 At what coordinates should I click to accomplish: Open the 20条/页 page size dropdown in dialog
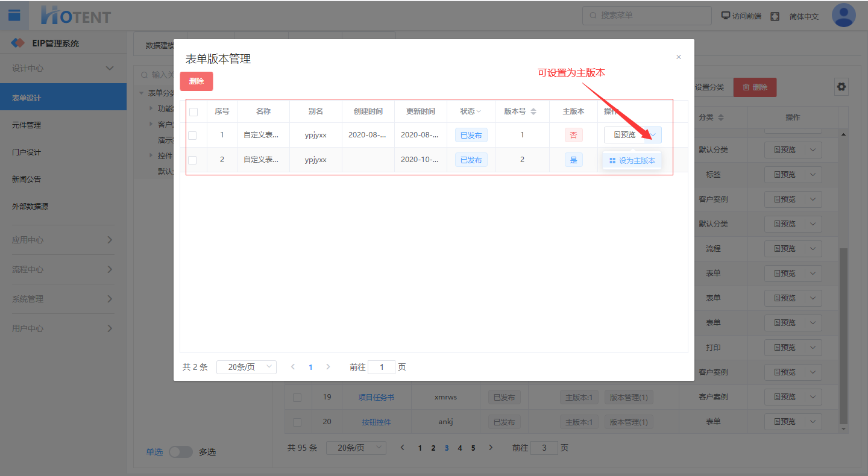pyautogui.click(x=246, y=367)
